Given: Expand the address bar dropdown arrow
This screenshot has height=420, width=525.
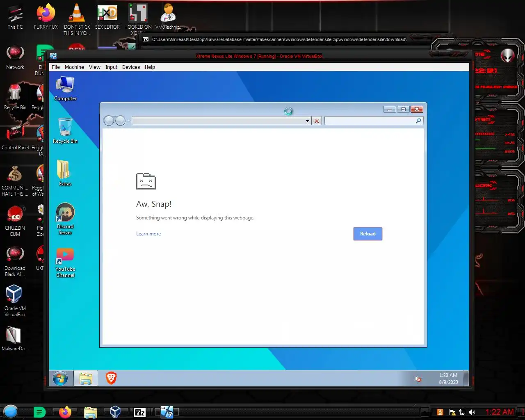Looking at the screenshot, I should [x=307, y=121].
